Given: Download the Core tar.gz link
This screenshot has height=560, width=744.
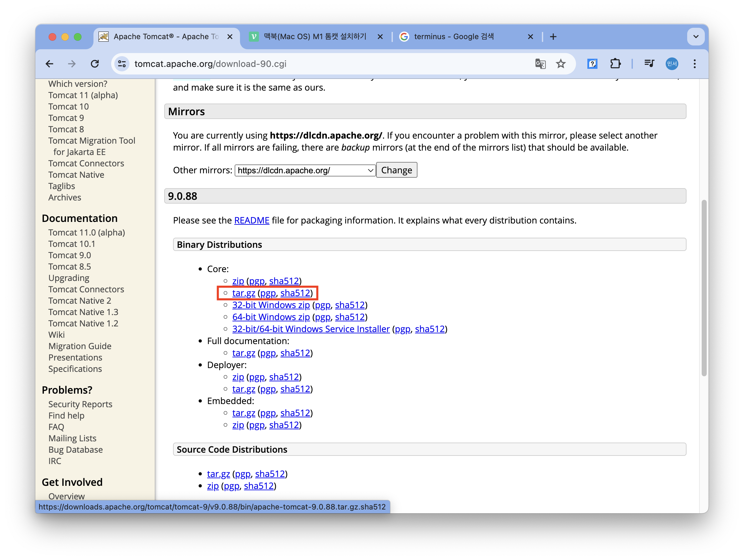Looking at the screenshot, I should pyautogui.click(x=243, y=293).
